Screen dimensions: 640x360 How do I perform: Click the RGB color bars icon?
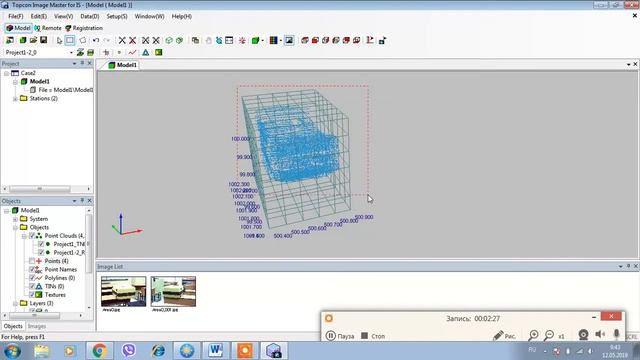(x=273, y=40)
